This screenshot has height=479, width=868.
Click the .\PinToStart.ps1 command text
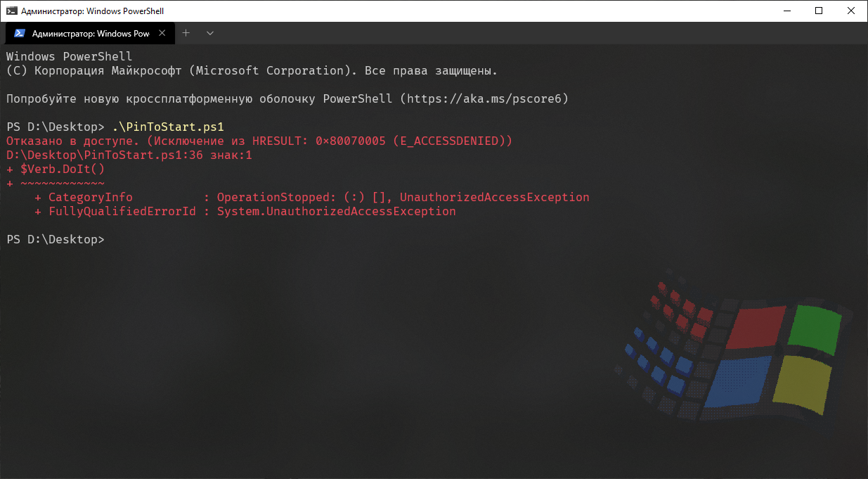click(x=167, y=127)
